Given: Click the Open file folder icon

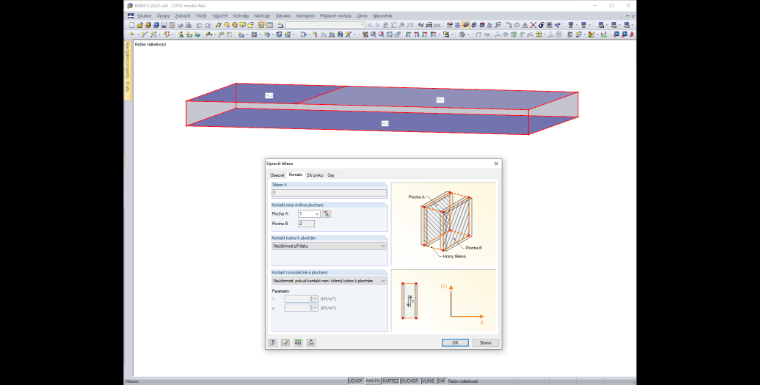Looking at the screenshot, I should click(140, 25).
